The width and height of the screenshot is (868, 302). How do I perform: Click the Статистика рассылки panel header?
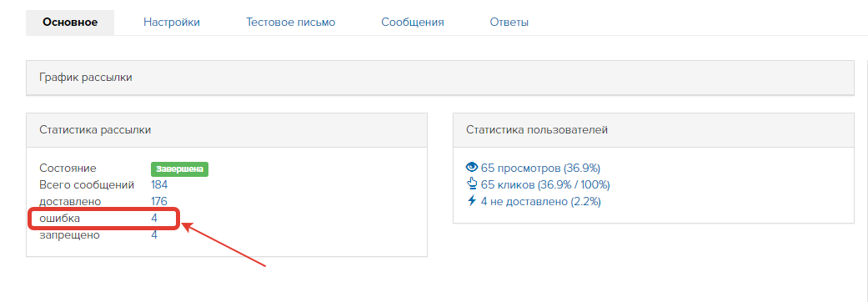pyautogui.click(x=227, y=129)
